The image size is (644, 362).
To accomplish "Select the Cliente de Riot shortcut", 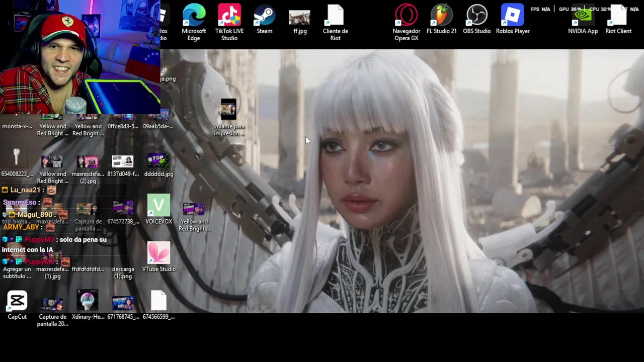I will click(x=335, y=23).
